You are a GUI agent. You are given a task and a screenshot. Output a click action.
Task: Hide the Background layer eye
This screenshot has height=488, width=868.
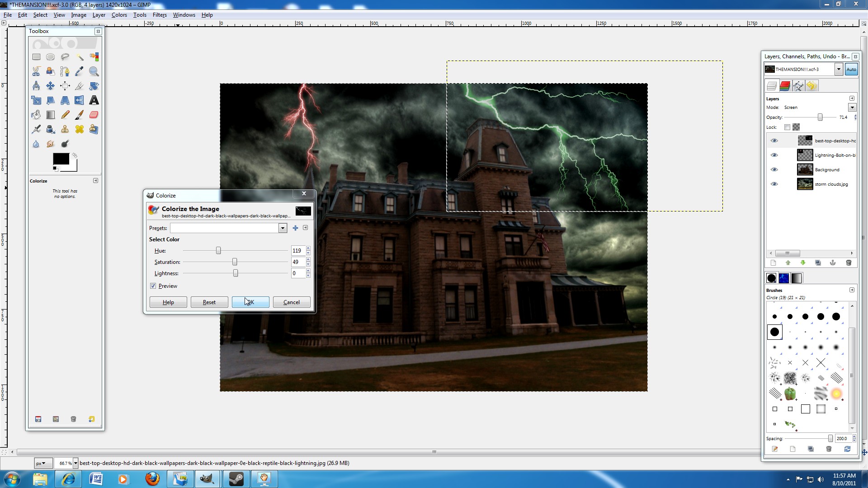pyautogui.click(x=774, y=170)
